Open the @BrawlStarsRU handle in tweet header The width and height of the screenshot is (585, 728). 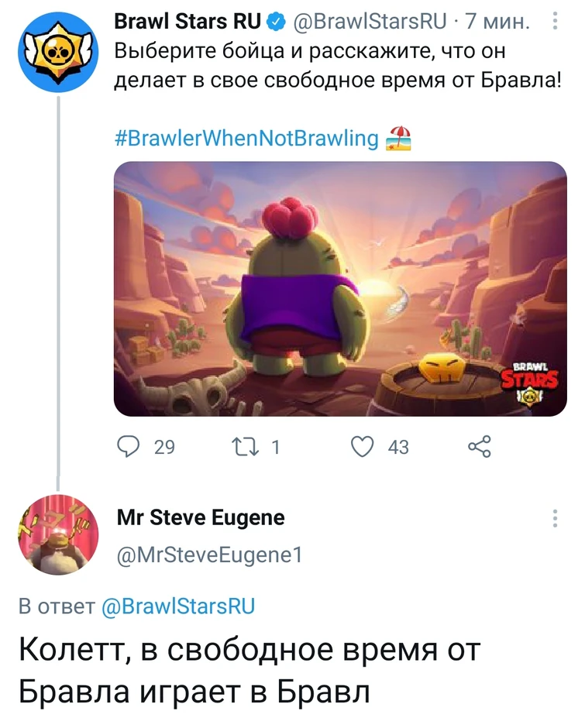click(x=370, y=22)
